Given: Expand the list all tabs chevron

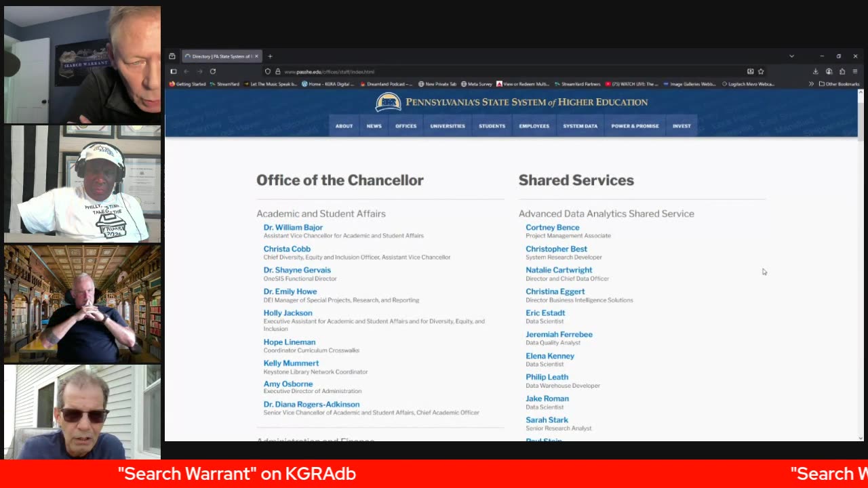Looking at the screenshot, I should point(791,56).
